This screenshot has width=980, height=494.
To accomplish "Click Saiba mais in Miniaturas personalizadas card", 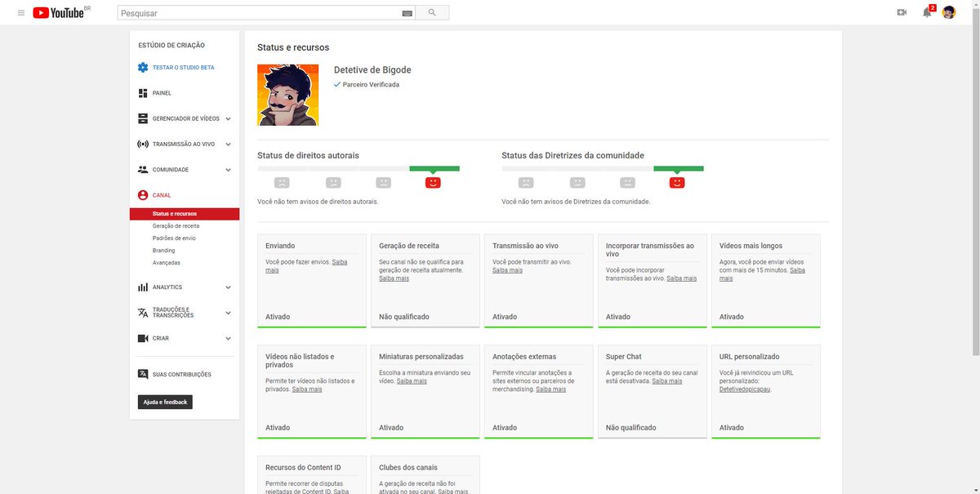I will click(412, 381).
